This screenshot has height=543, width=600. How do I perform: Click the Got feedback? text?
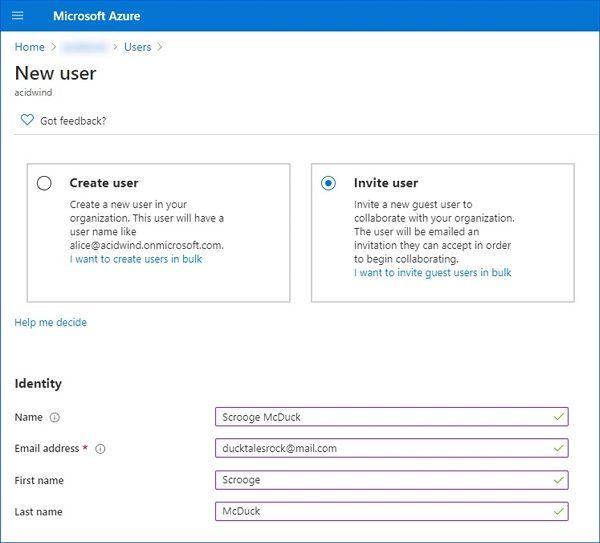click(73, 121)
